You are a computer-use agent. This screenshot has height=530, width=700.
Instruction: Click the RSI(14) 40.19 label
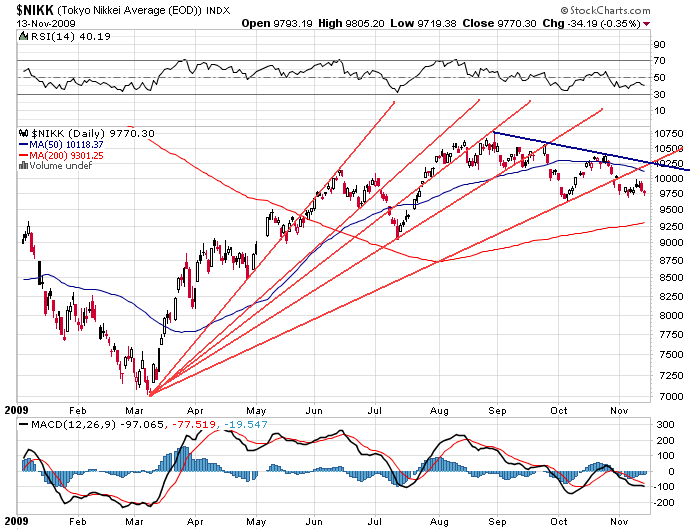pyautogui.click(x=71, y=36)
